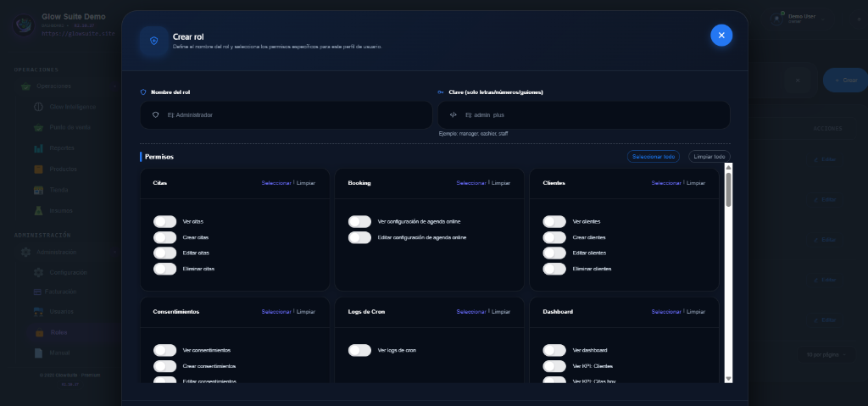Screen dimensions: 868x406
Task: Toggle Crear citas permission
Action: click(165, 237)
